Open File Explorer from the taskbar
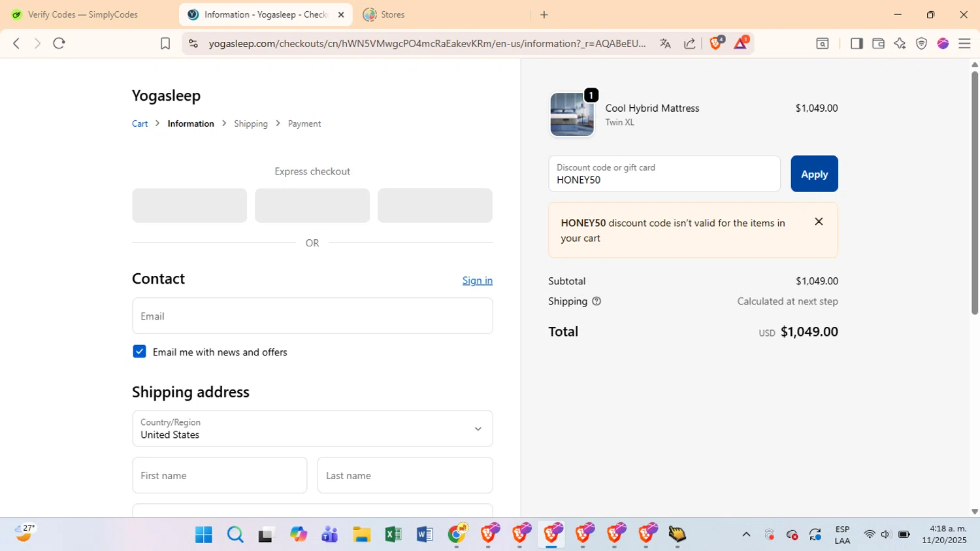 (x=361, y=535)
